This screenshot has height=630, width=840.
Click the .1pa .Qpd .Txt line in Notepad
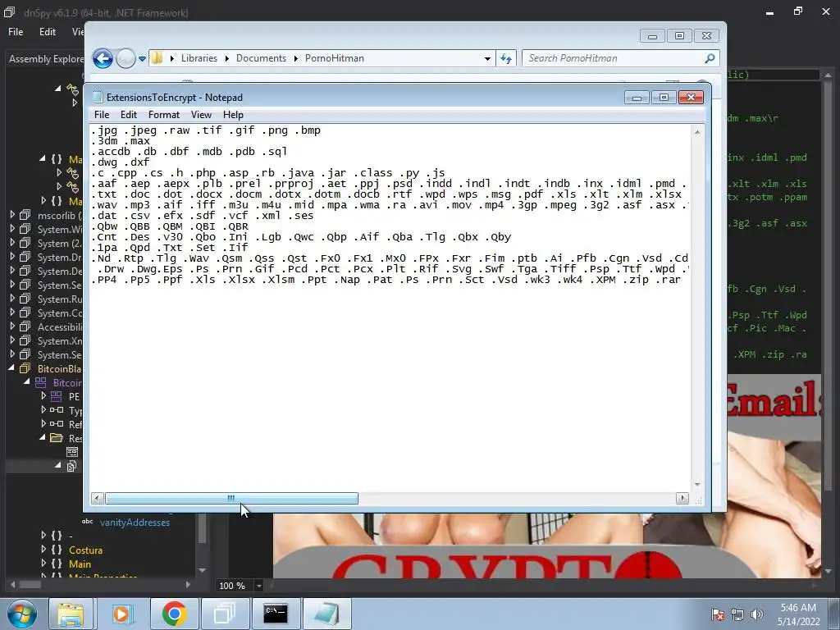pyautogui.click(x=169, y=248)
